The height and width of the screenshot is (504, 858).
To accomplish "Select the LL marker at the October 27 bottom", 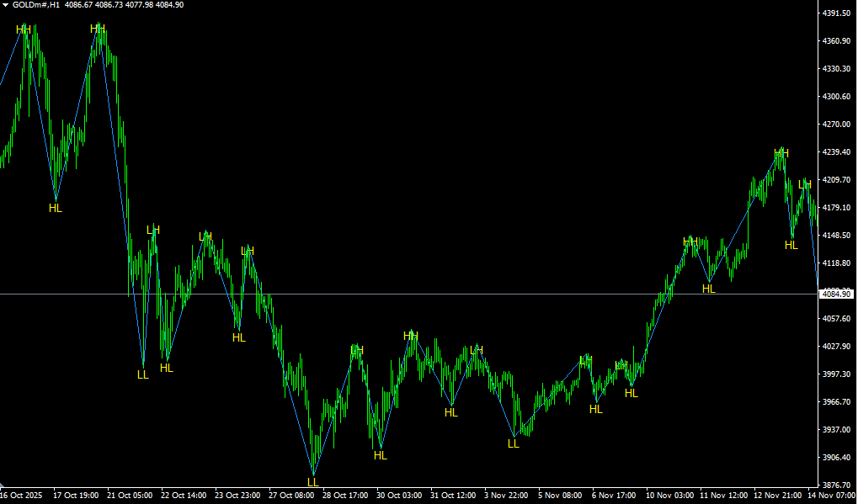I will pyautogui.click(x=312, y=482).
